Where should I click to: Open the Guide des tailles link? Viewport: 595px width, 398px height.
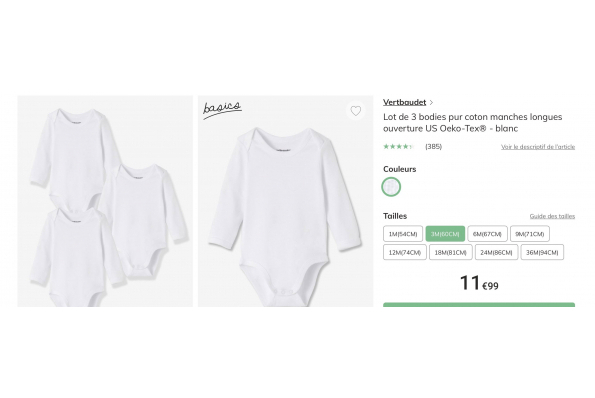point(552,216)
